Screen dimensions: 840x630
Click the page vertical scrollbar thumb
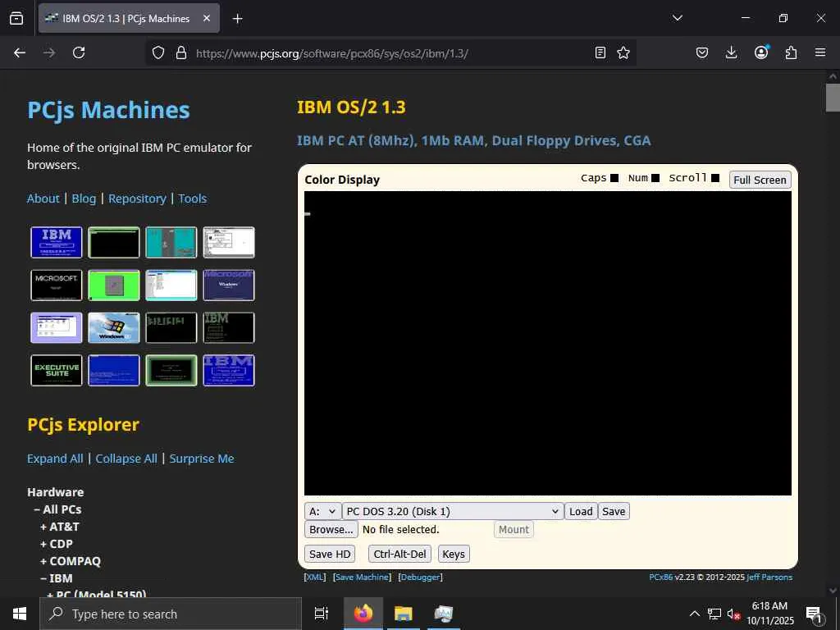tap(833, 98)
